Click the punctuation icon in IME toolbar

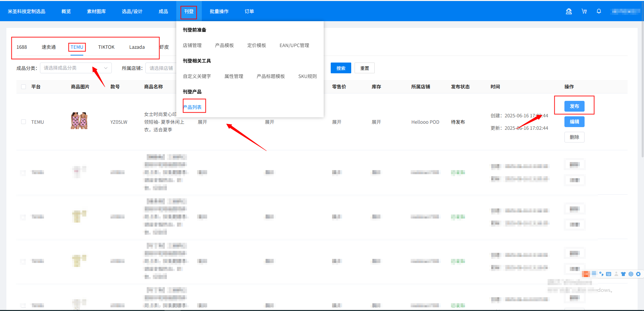click(601, 274)
